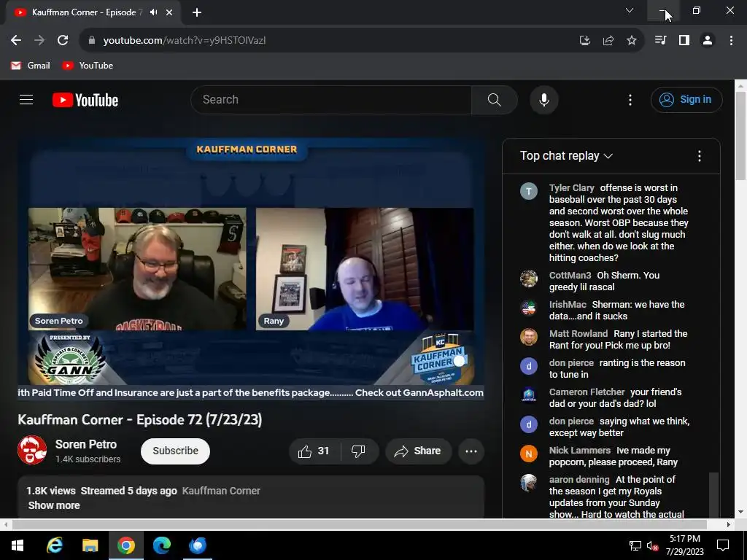Bookmark this page with the star
The height and width of the screenshot is (560, 747).
[631, 41]
